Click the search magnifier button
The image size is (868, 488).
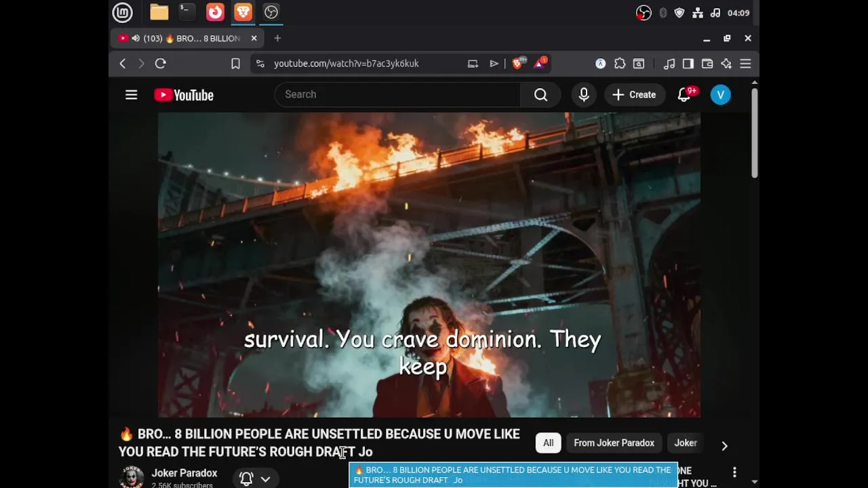(540, 95)
